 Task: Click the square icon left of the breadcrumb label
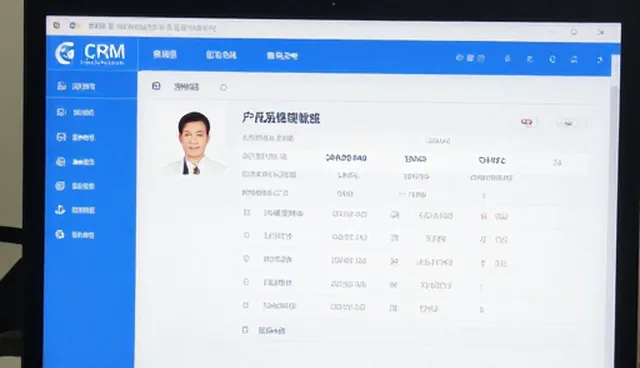point(156,86)
